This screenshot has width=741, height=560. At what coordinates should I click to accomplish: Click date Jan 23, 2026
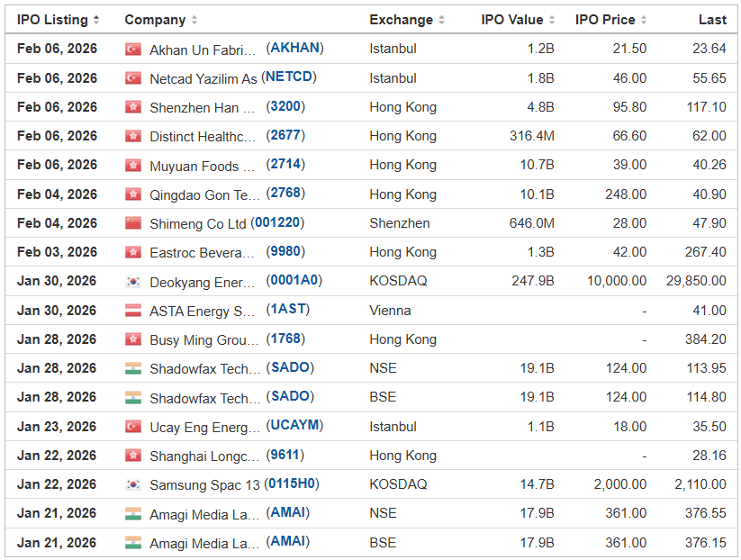click(57, 427)
